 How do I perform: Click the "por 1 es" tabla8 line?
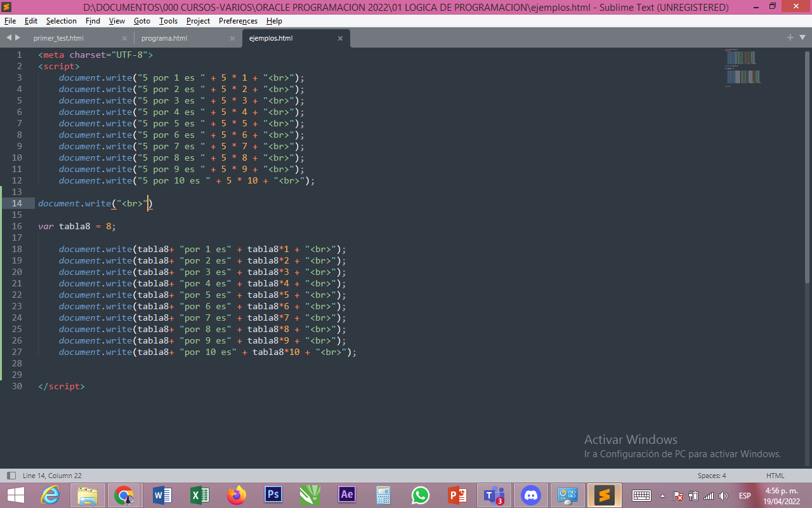(x=202, y=249)
